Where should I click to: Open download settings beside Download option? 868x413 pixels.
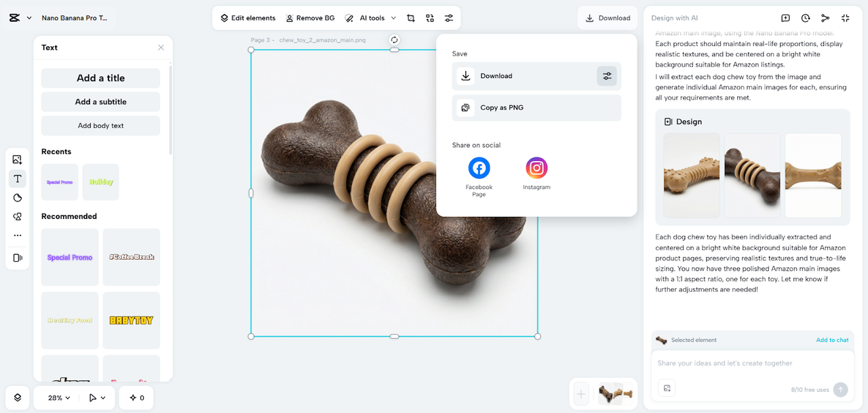click(607, 76)
